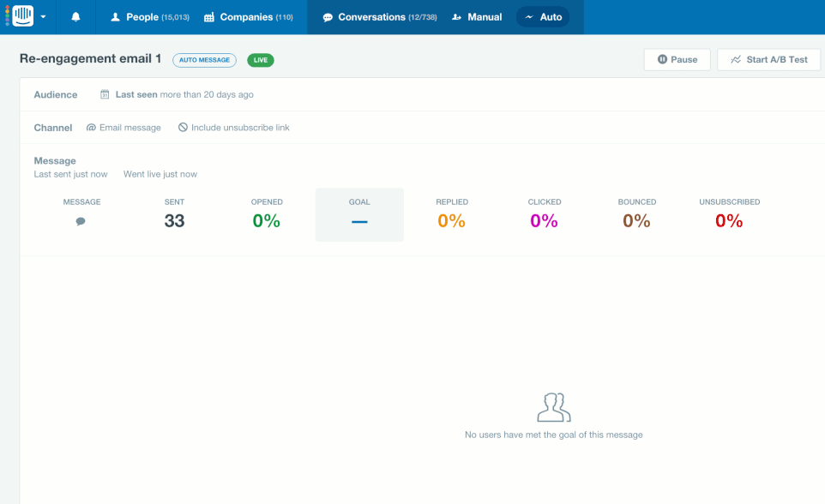Screen dimensions: 825x504
Task: Go to the Companies tab
Action: [248, 17]
